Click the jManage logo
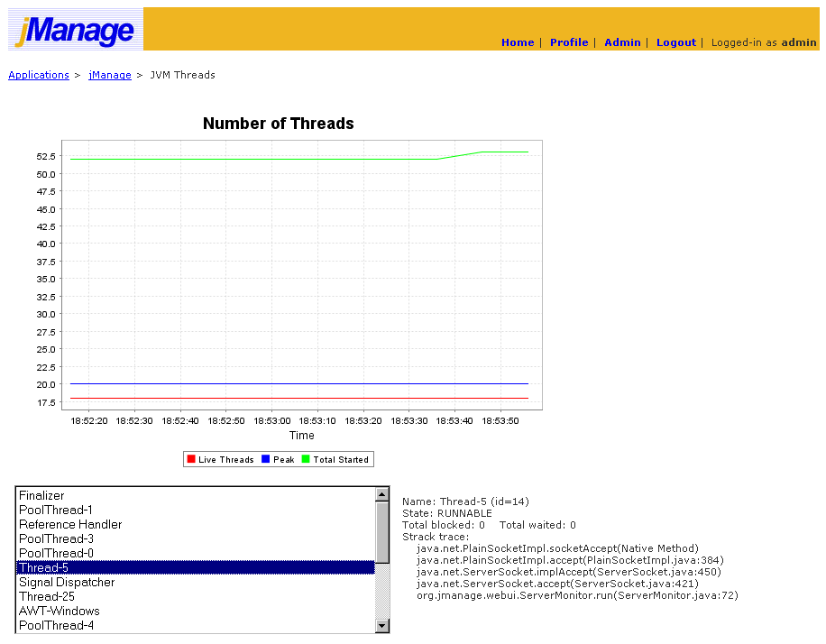826x644 pixels. pyautogui.click(x=76, y=29)
